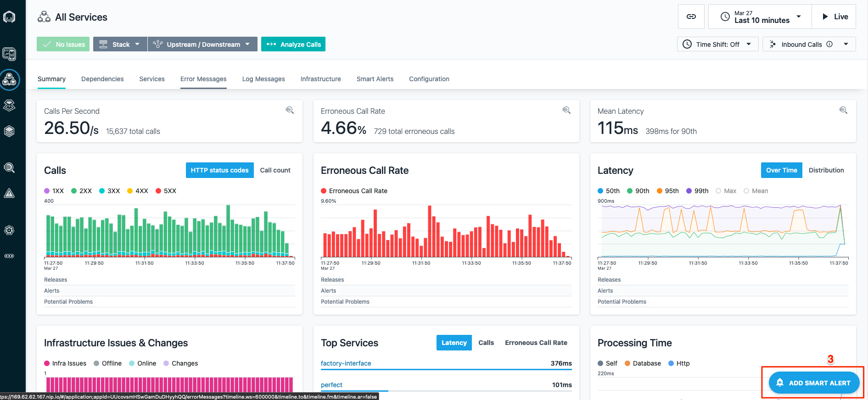Toggle Offline legend item

tap(108, 363)
